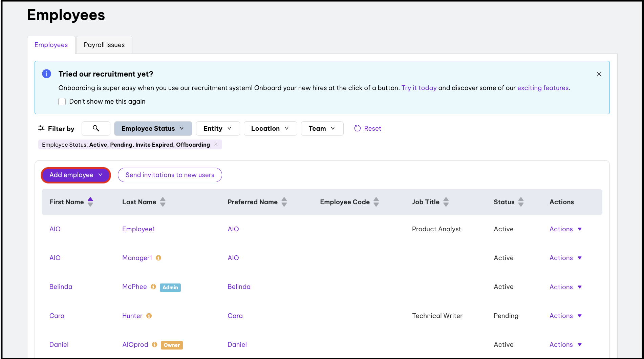Image resolution: width=644 pixels, height=359 pixels.
Task: Click the search magnifier filter icon
Action: pos(96,128)
